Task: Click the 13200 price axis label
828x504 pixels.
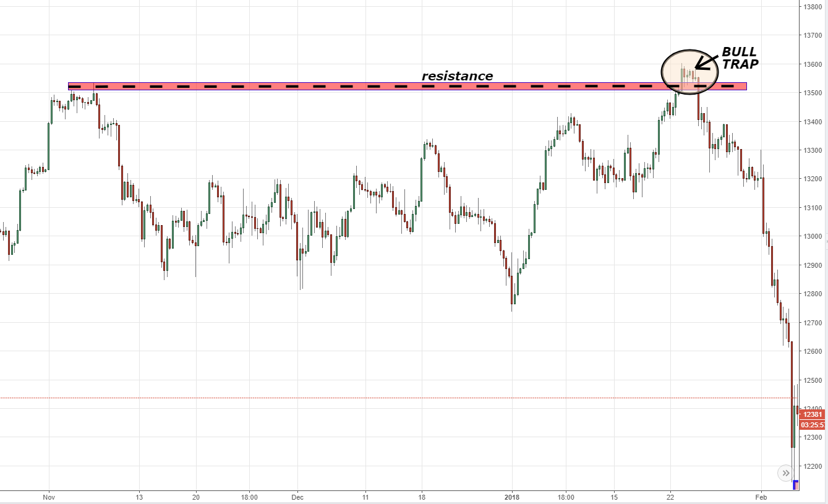Action: point(813,179)
